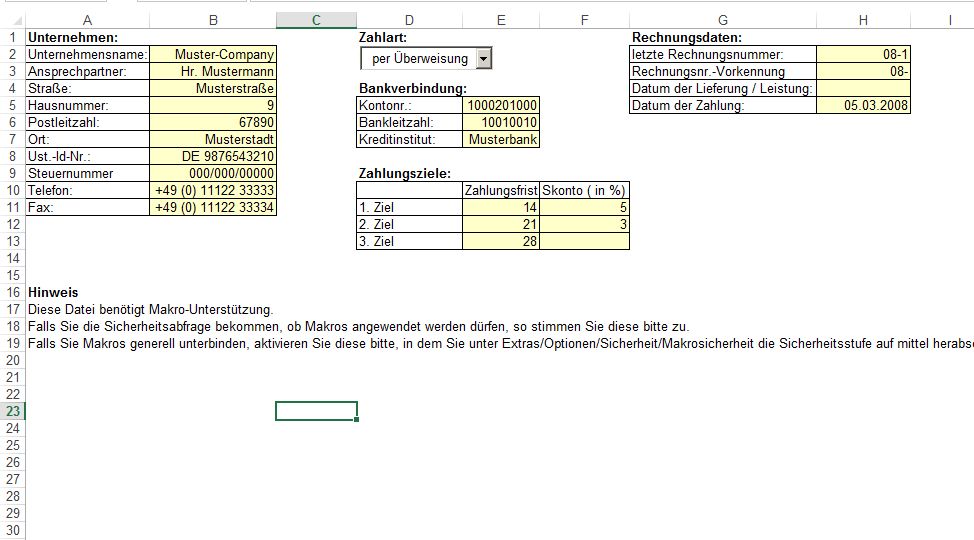
Task: Click the Ansprechpartner value Hr. Mustermann
Action: pos(213,71)
